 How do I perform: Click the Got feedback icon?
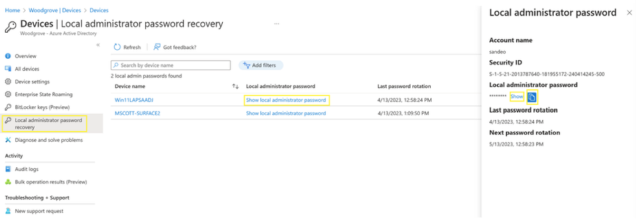[157, 47]
